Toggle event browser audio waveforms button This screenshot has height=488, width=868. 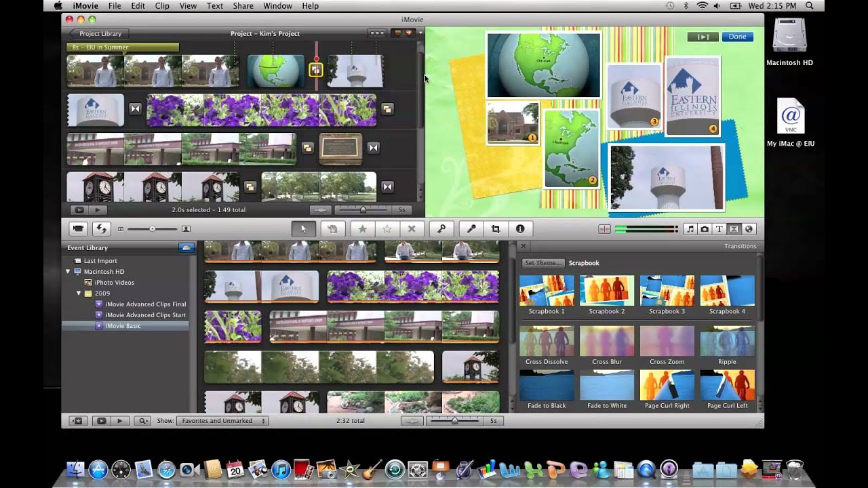point(412,421)
